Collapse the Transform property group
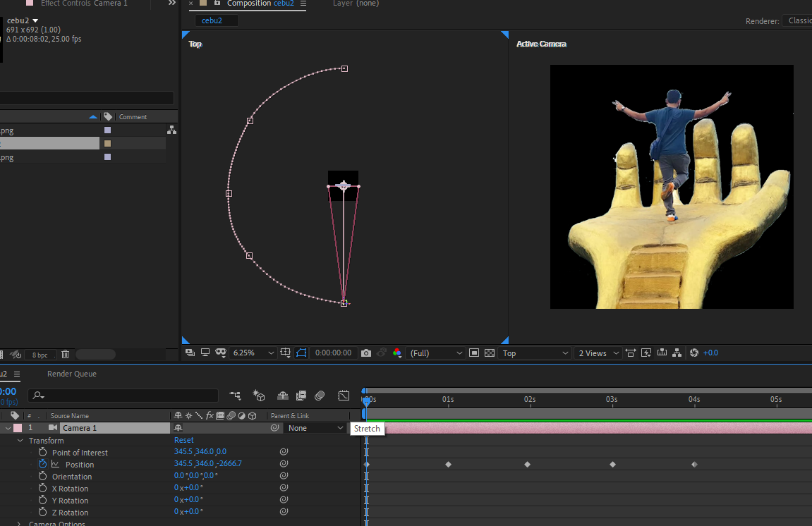812x526 pixels. (x=20, y=441)
